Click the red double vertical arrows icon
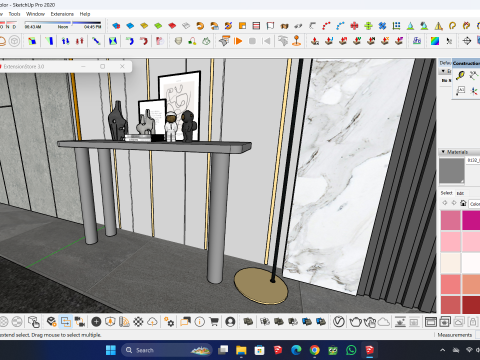Image resolution: width=480 pixels, height=360 pixels. pos(79,41)
